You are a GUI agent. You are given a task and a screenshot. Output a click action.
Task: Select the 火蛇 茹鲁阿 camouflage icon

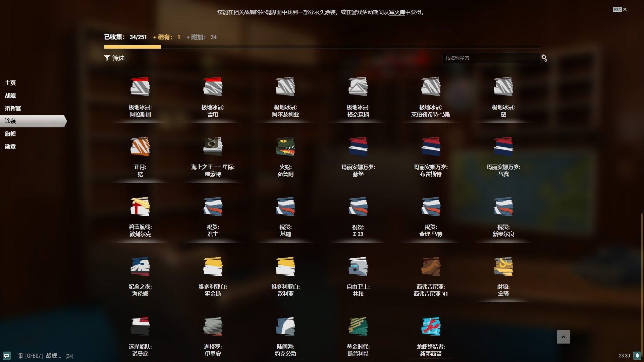point(285,147)
